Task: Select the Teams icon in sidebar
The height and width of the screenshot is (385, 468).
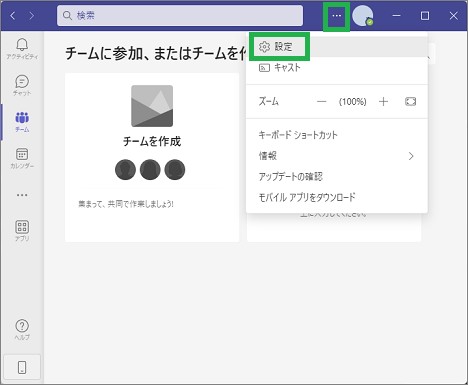Action: click(22, 122)
